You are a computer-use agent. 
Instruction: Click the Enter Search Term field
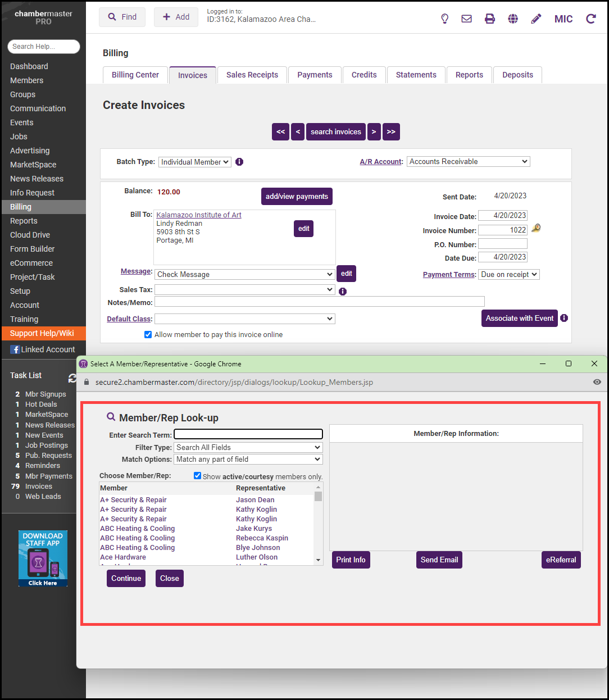(x=248, y=434)
